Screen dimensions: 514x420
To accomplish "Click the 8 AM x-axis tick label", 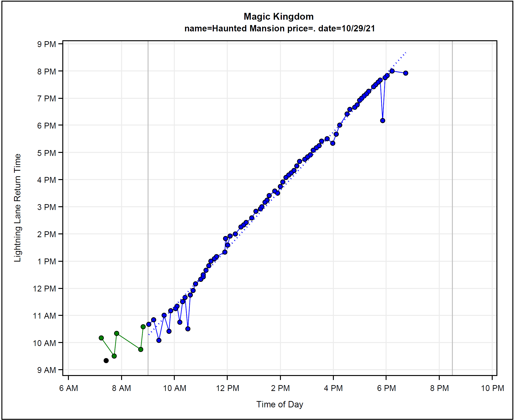I will 121,388.
